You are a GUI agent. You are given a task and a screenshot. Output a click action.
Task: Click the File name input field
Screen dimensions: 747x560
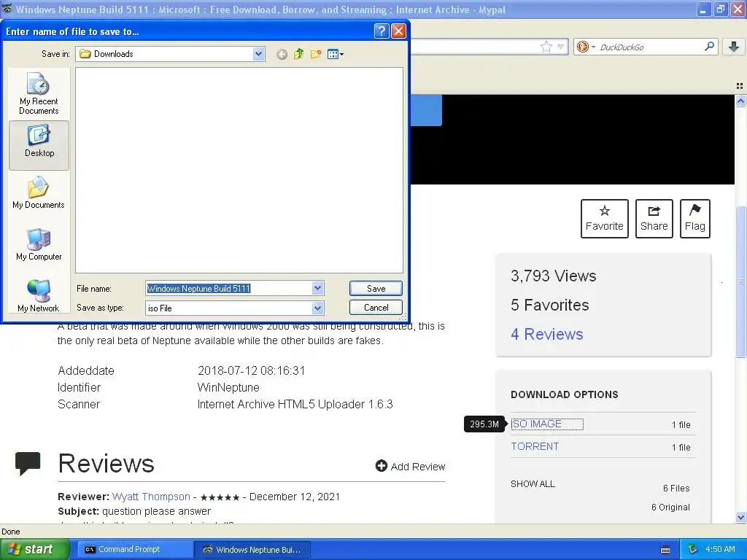pos(228,288)
